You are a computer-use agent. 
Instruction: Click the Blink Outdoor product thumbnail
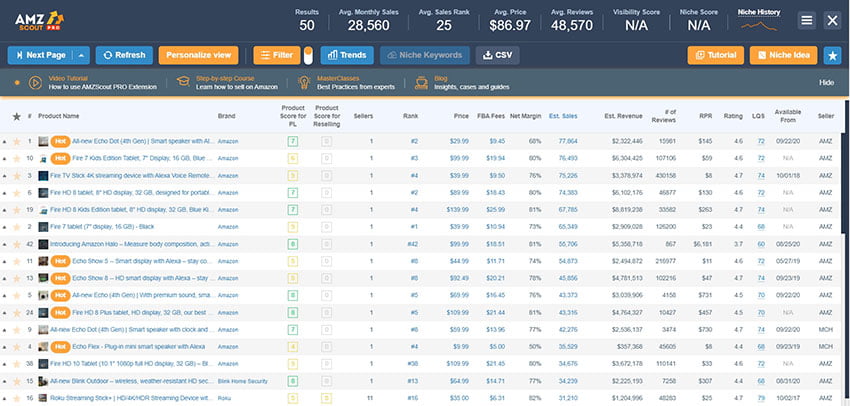(43, 381)
